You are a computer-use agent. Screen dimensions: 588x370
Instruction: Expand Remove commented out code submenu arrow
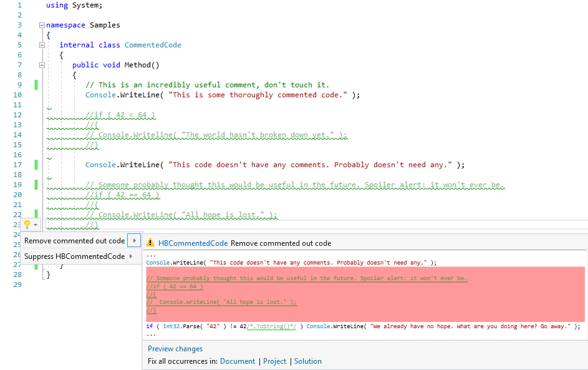click(x=134, y=241)
